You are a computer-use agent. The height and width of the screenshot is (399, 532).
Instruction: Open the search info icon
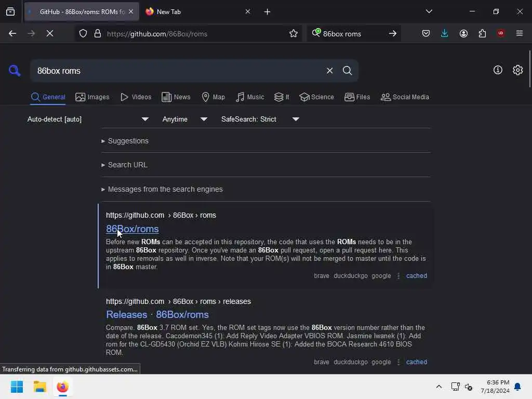pyautogui.click(x=498, y=70)
